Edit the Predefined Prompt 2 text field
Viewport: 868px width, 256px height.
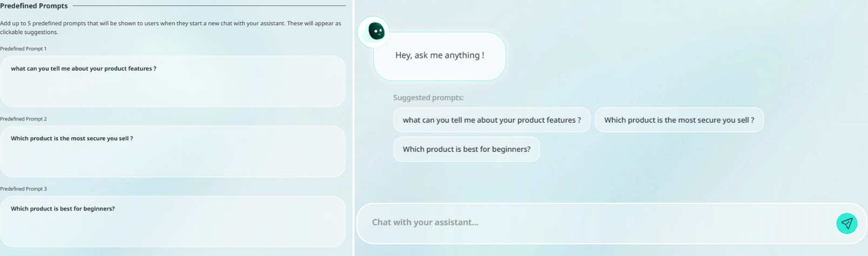point(172,151)
